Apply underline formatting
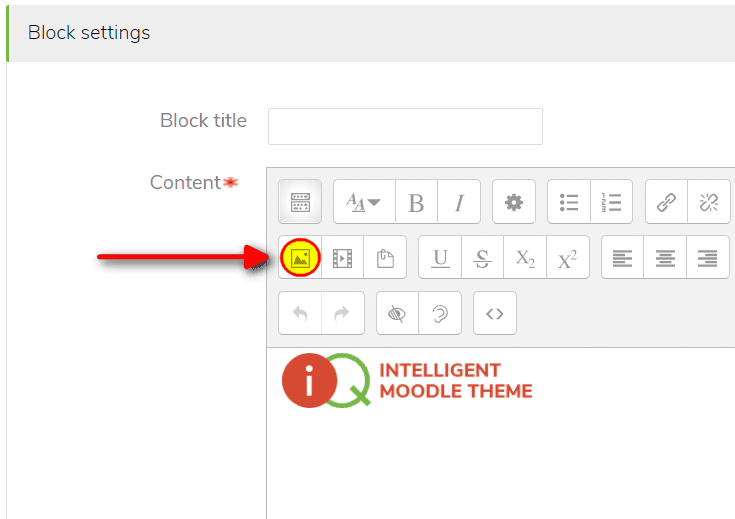 (x=440, y=257)
